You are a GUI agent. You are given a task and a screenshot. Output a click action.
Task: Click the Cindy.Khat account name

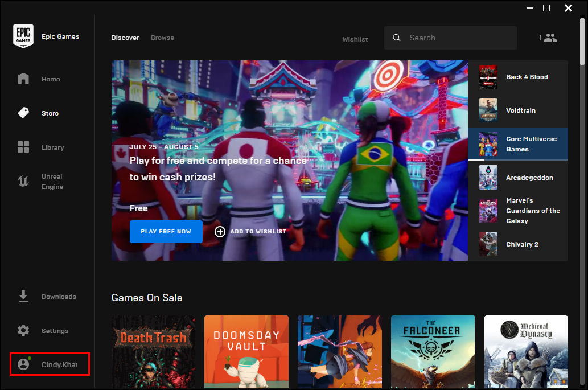coord(59,364)
